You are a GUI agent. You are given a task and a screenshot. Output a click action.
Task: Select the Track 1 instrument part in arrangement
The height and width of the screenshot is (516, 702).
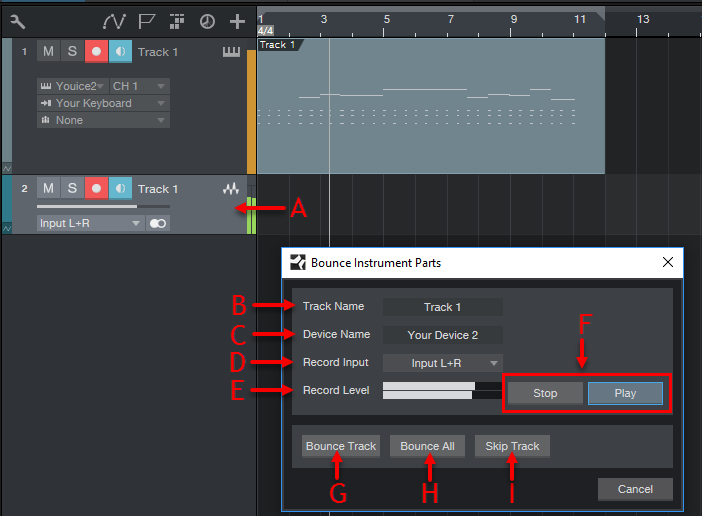click(x=431, y=106)
